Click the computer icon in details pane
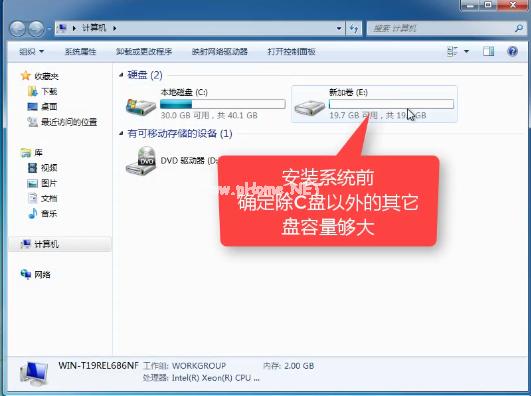Screen dimensions: 531x396 tap(34, 374)
